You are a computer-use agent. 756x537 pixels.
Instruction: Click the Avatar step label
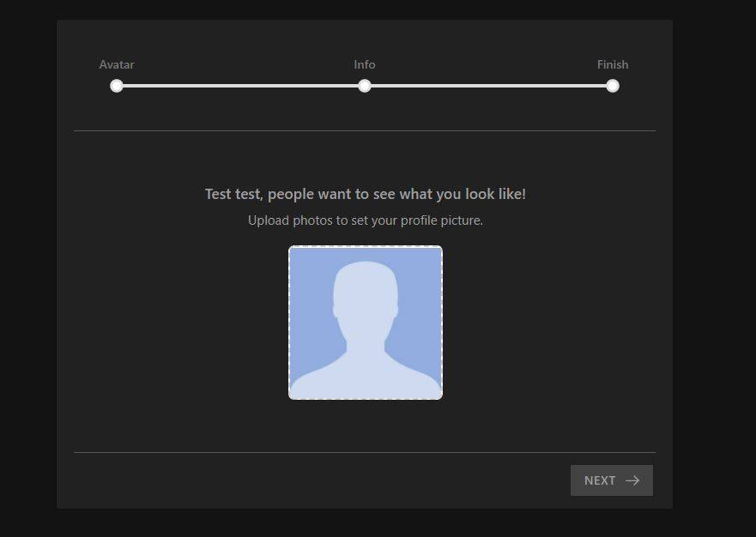(x=117, y=64)
